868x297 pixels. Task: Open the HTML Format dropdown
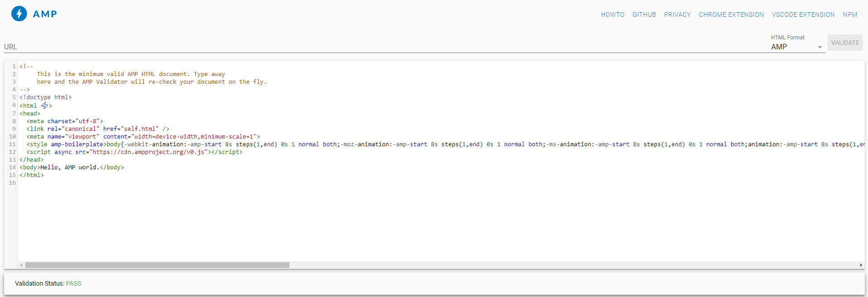(x=798, y=47)
